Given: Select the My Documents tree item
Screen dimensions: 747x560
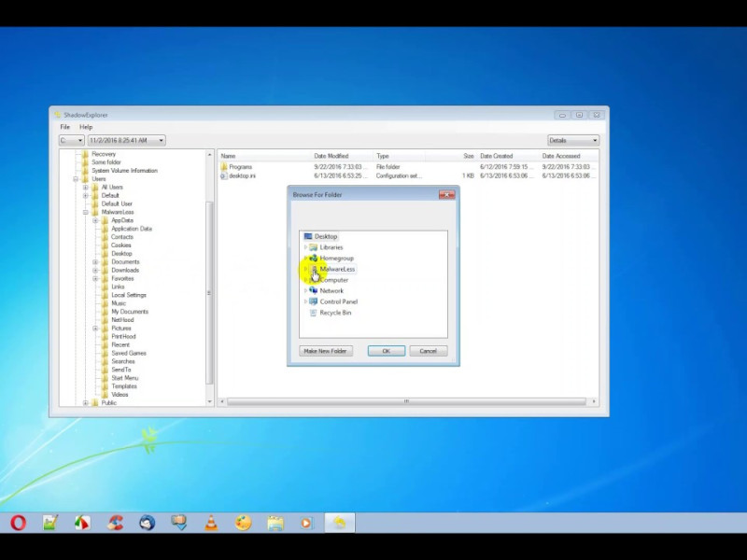Looking at the screenshot, I should coord(130,312).
